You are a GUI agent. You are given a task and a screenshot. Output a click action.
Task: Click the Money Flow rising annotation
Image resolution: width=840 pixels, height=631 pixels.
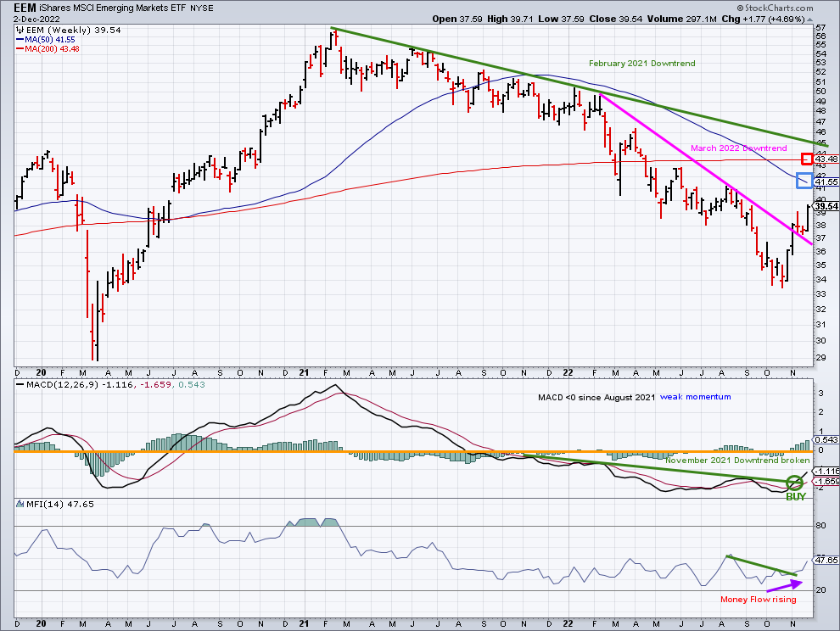click(x=758, y=600)
